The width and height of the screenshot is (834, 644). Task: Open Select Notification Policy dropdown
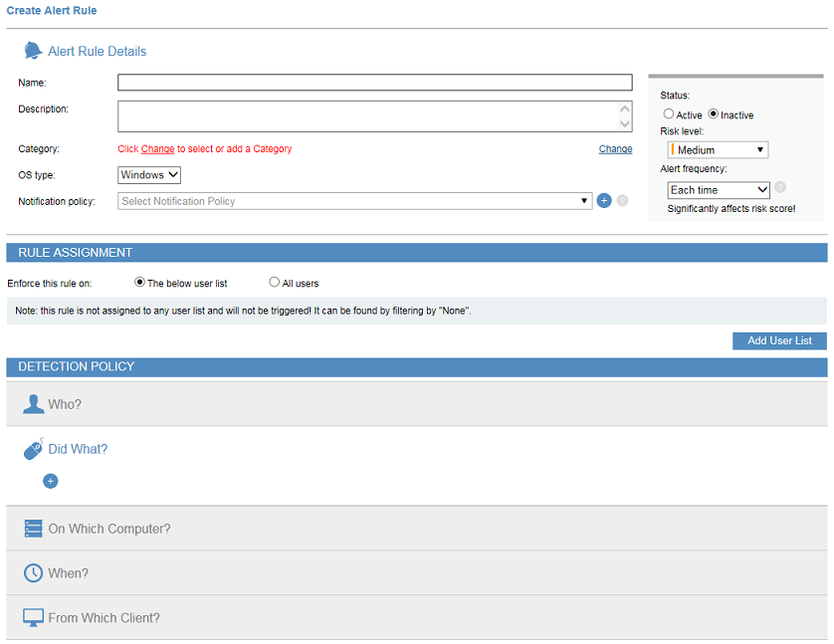[355, 201]
